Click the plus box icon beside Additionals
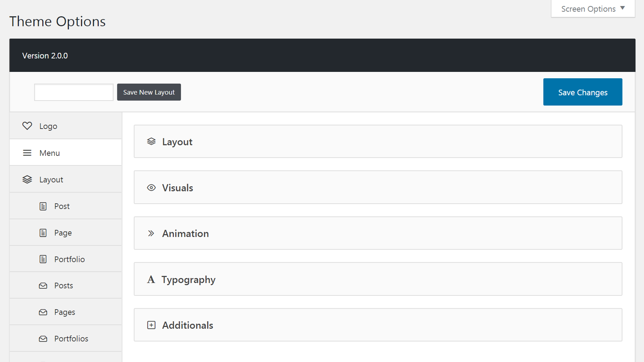This screenshot has height=362, width=644. [151, 325]
